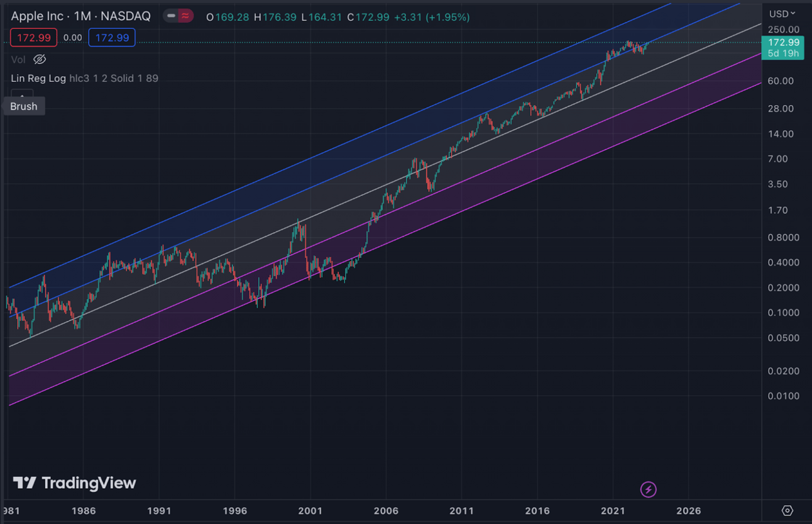Click the open value O169.28

coord(228,17)
